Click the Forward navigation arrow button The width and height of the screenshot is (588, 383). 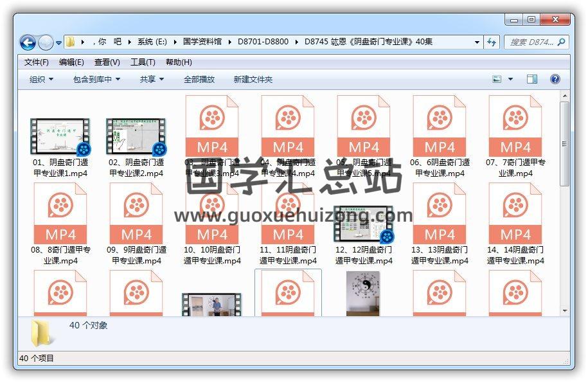point(46,42)
